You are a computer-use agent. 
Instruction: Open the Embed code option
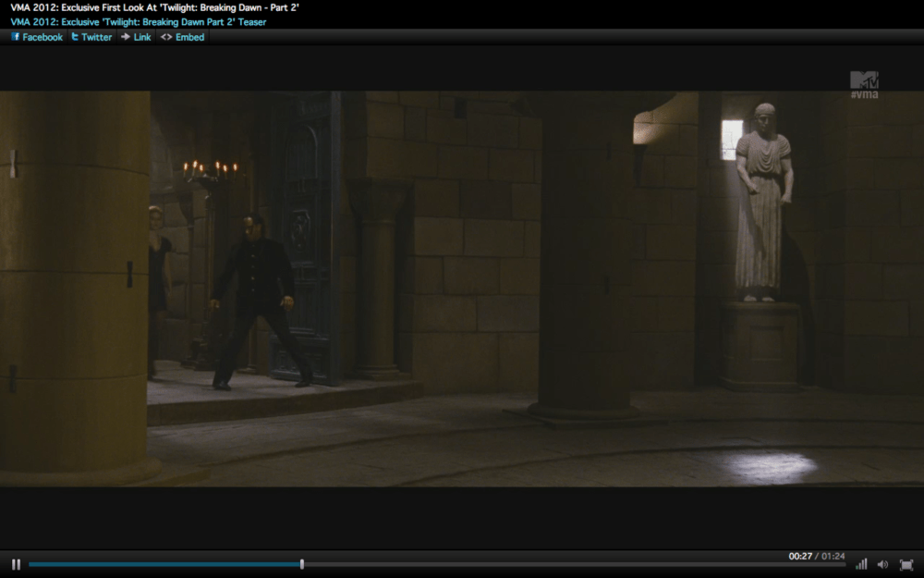click(x=189, y=37)
